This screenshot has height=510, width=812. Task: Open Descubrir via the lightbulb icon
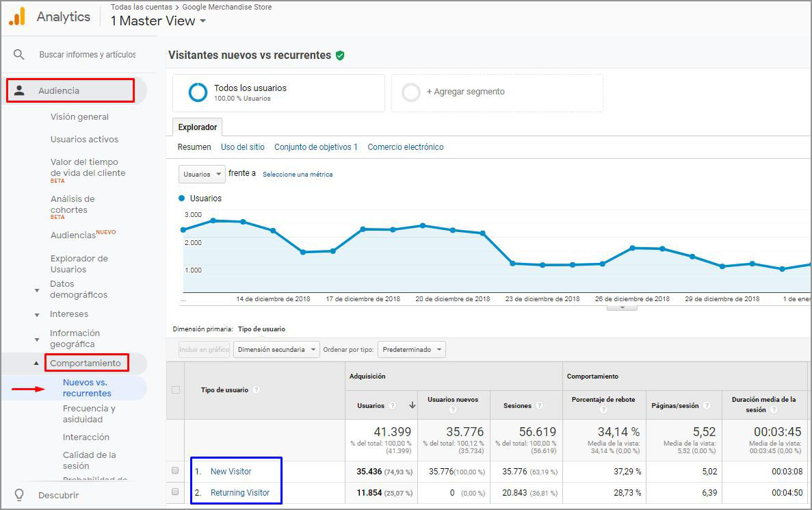tap(18, 495)
